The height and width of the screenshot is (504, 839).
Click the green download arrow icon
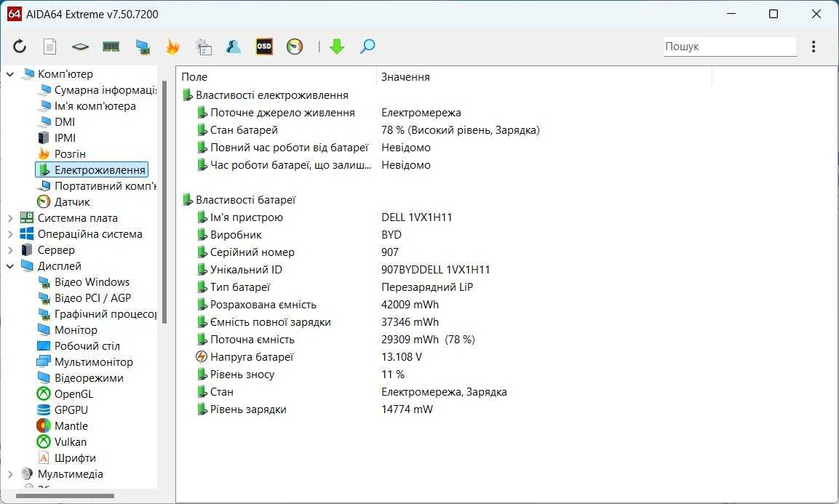coord(337,47)
